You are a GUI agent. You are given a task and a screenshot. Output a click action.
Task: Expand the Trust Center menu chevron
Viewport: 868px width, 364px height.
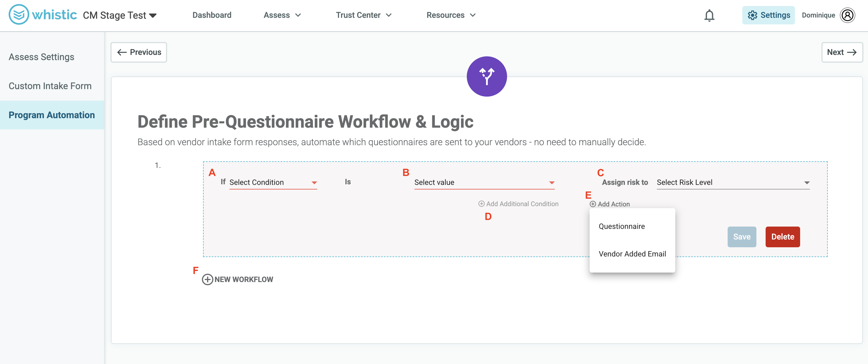tap(389, 15)
